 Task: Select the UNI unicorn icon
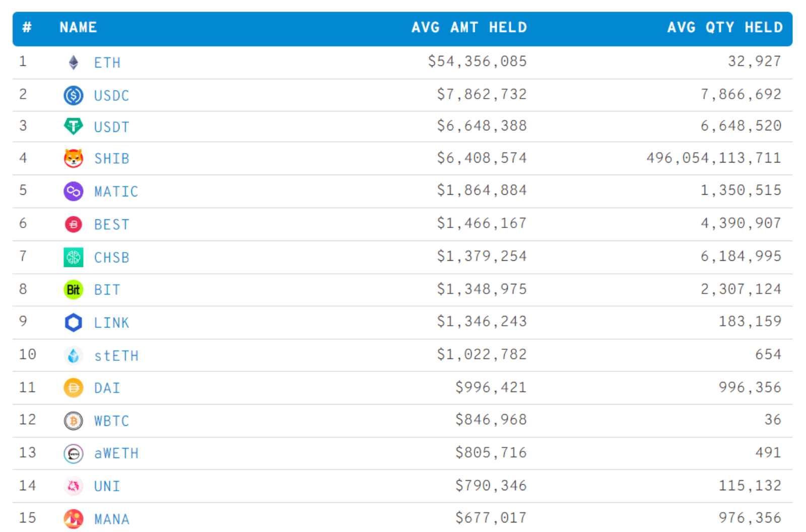point(74,486)
